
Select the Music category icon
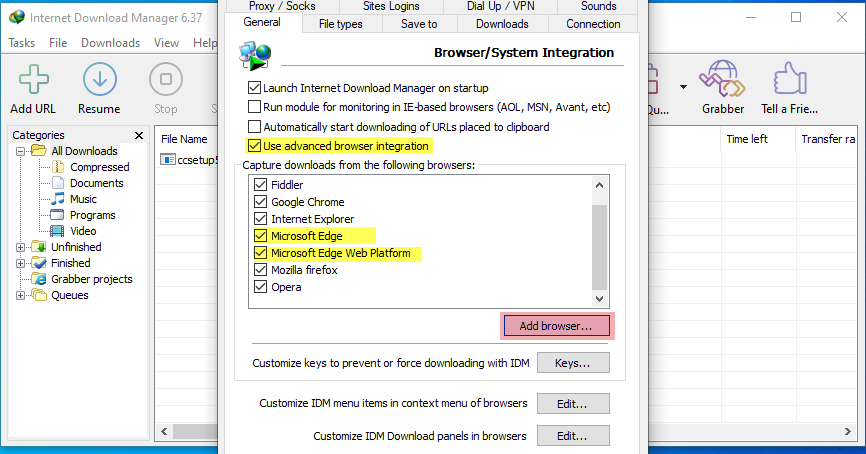58,199
